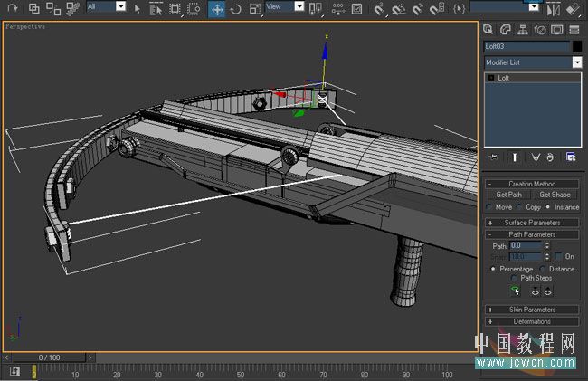Click the Select and Manipulate icon
This screenshot has width=588, height=381.
pyautogui.click(x=338, y=9)
